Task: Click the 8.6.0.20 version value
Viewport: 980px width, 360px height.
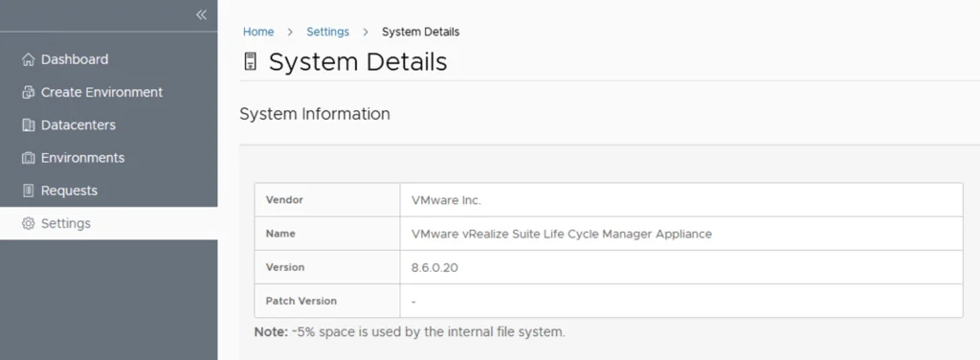Action: pyautogui.click(x=434, y=267)
